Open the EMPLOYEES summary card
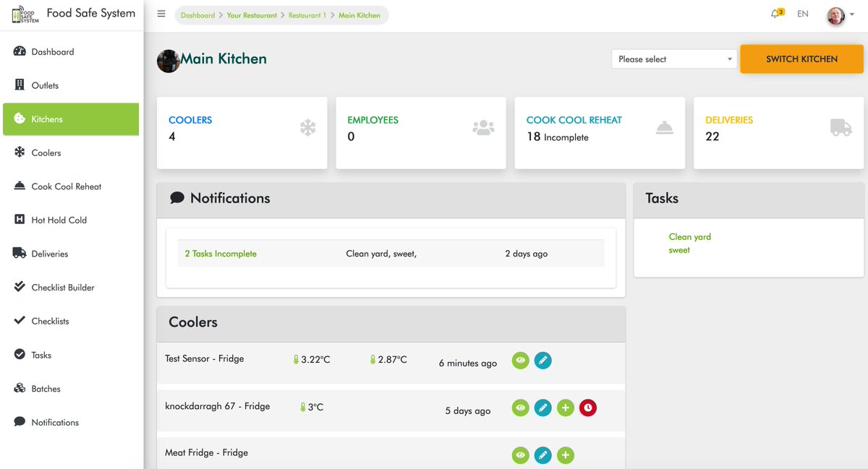The width and height of the screenshot is (868, 469). (x=421, y=133)
